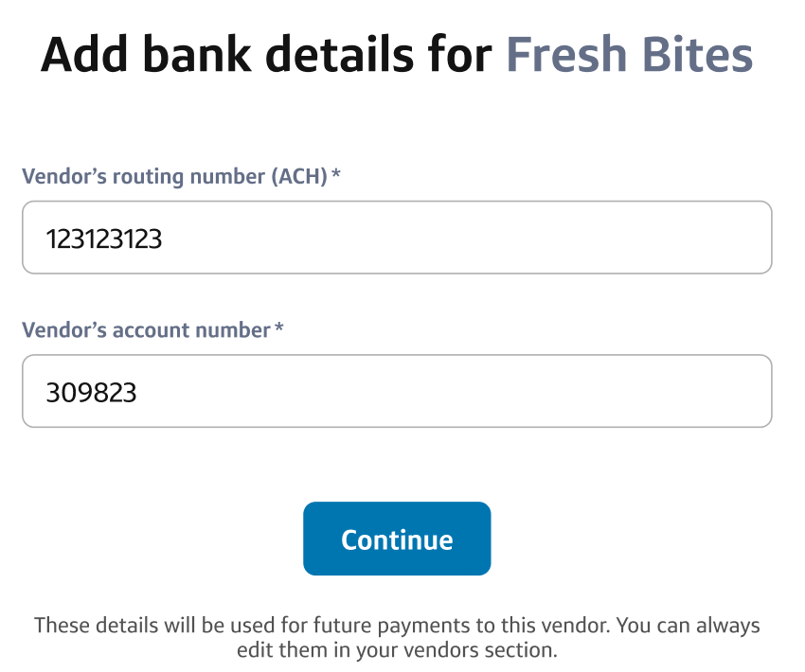Click the "vendors section" phrase in footer note

(493, 650)
